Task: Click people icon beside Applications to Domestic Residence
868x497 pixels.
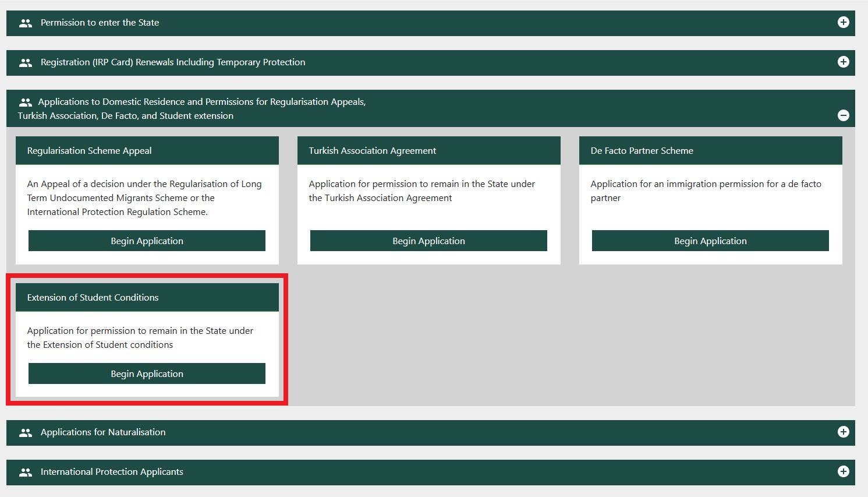Action: pos(25,103)
